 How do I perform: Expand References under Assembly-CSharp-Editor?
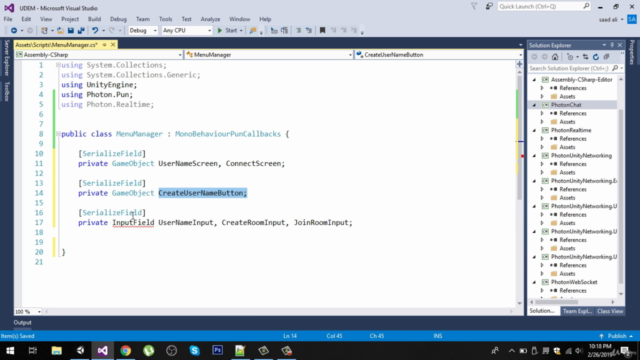tap(542, 88)
